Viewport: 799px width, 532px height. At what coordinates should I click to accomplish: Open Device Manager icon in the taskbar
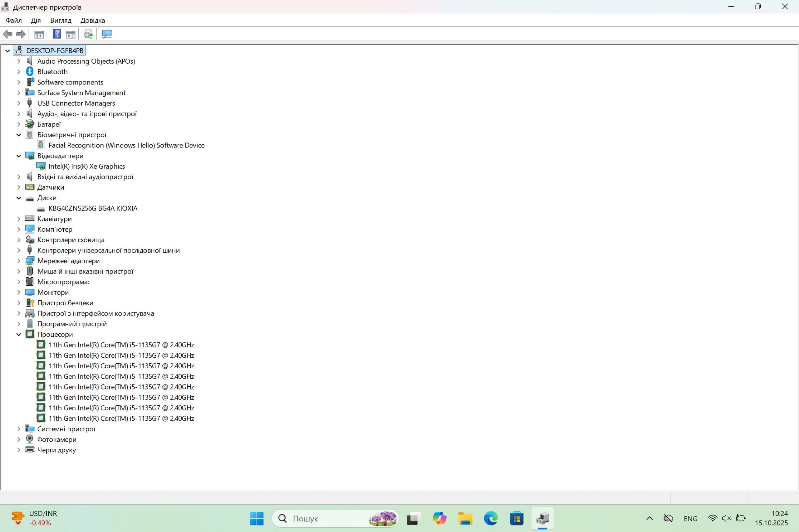pyautogui.click(x=542, y=518)
